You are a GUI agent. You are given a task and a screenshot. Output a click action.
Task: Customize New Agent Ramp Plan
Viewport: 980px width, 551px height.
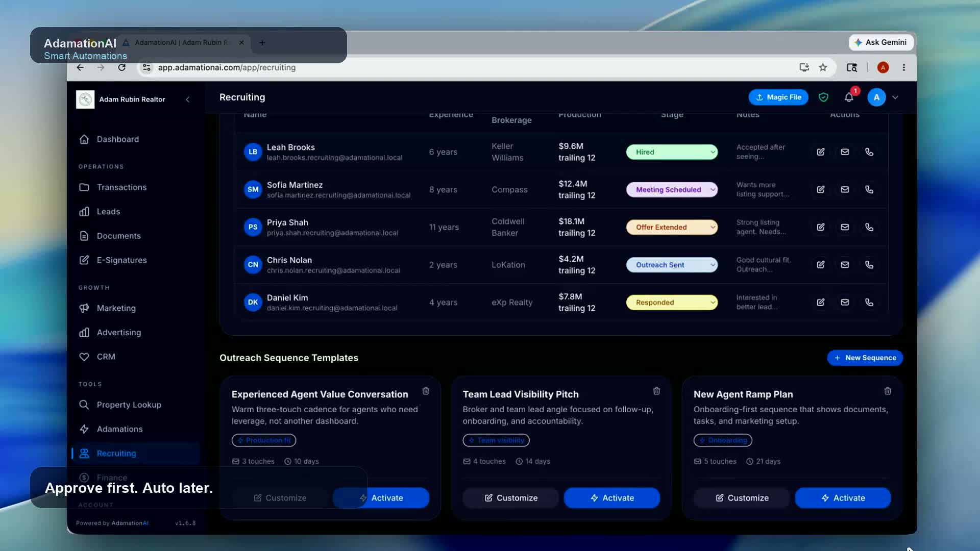[742, 498]
